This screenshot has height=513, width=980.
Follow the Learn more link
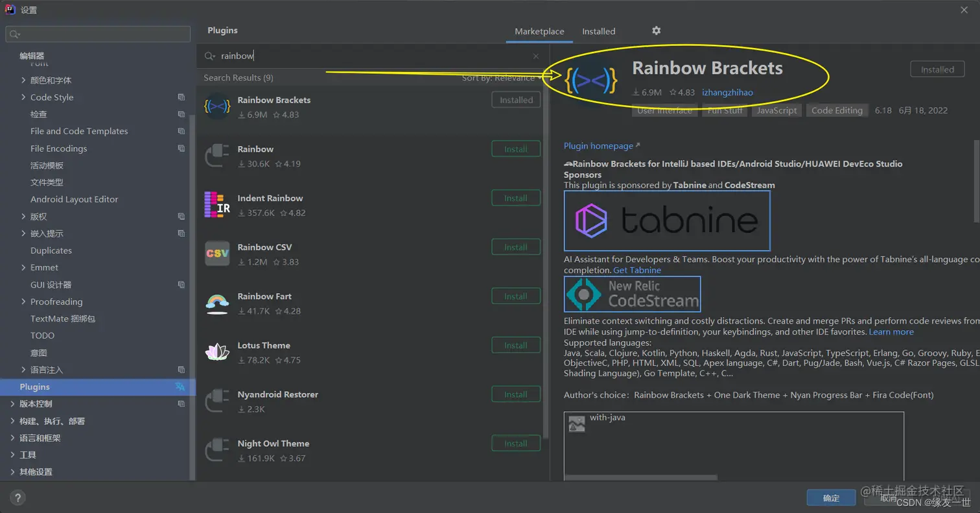891,331
